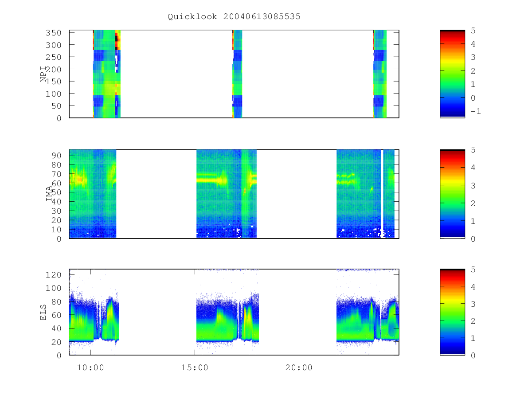This screenshot has height=399, width=532.
Task: Select the 15:00 time tick label
Action: (195, 368)
